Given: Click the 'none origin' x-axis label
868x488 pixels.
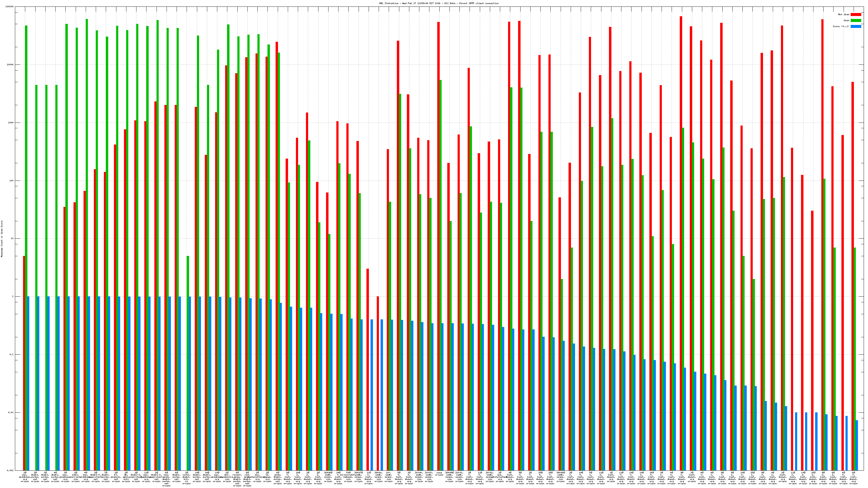Looking at the screenshot, I should click(x=439, y=474).
